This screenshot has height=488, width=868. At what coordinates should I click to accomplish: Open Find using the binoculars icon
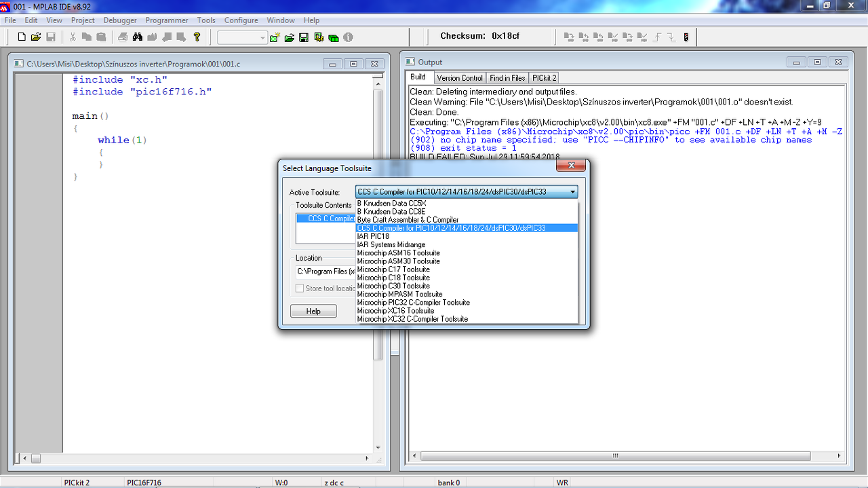(137, 37)
